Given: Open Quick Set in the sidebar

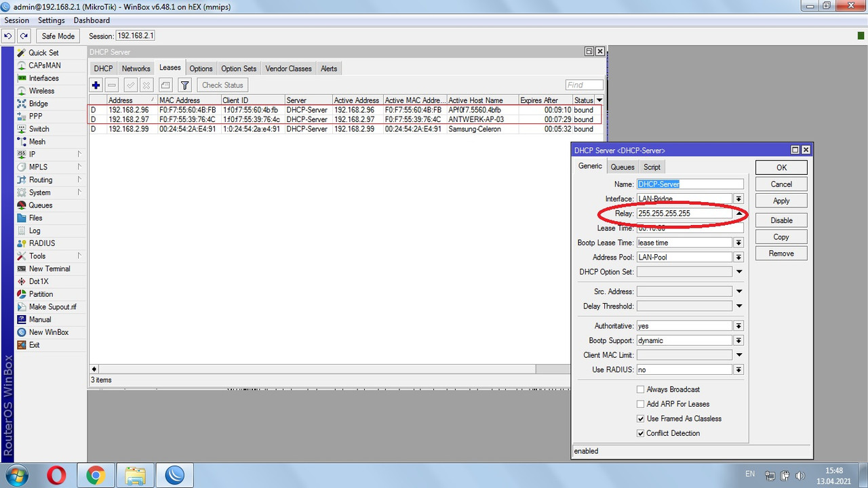Looking at the screenshot, I should coord(43,53).
